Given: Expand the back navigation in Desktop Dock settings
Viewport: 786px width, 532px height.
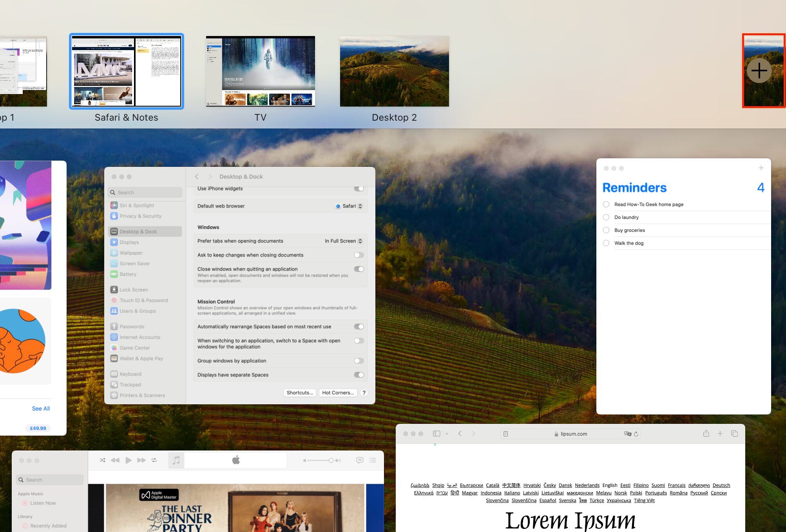Looking at the screenshot, I should pyautogui.click(x=197, y=176).
